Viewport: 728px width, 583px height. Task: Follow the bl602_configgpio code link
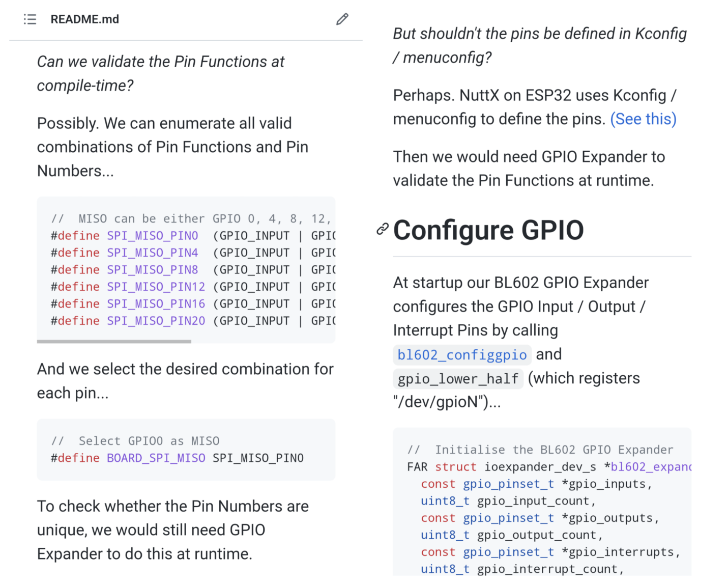pyautogui.click(x=462, y=354)
